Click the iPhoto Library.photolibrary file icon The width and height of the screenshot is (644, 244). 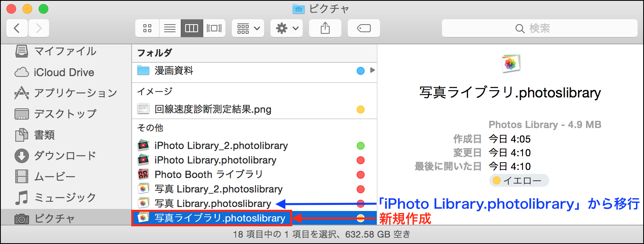point(143,160)
